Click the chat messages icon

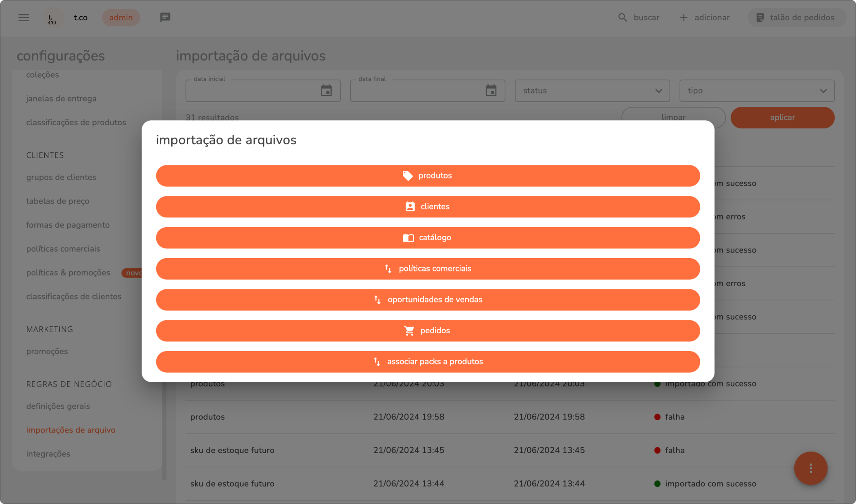tap(165, 17)
